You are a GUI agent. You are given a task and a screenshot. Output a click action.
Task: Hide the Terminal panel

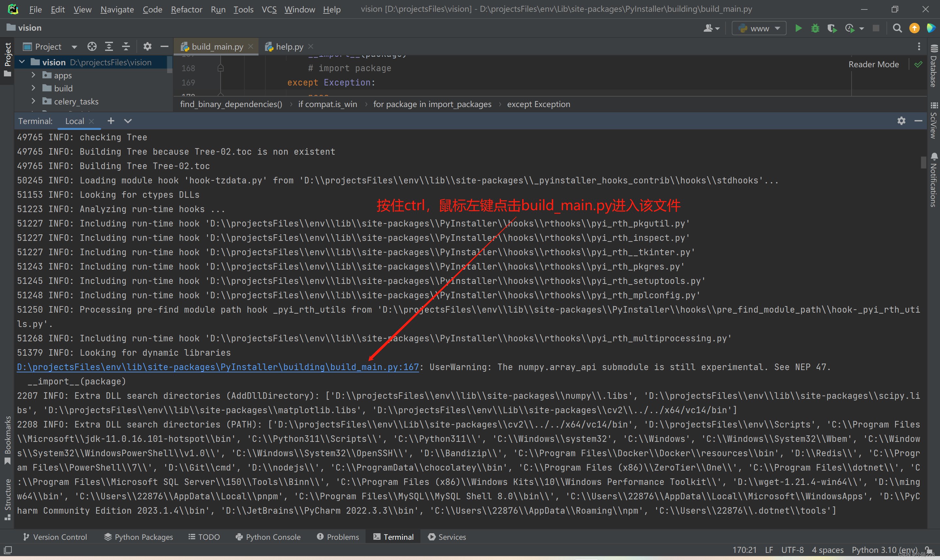click(918, 121)
